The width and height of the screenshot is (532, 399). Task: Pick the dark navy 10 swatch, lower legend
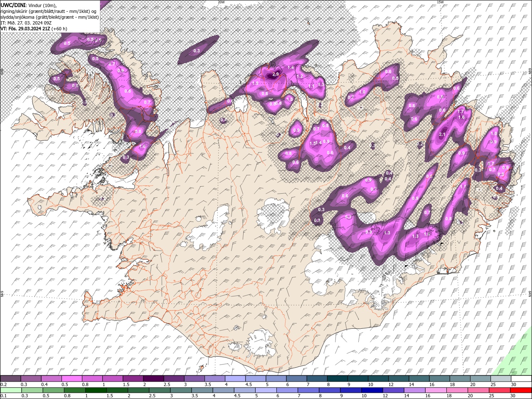(x=372, y=390)
